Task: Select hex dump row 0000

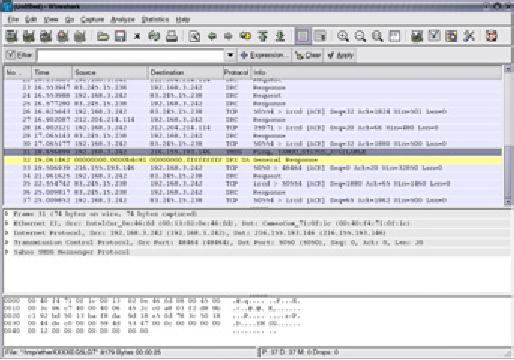Action: click(x=153, y=301)
